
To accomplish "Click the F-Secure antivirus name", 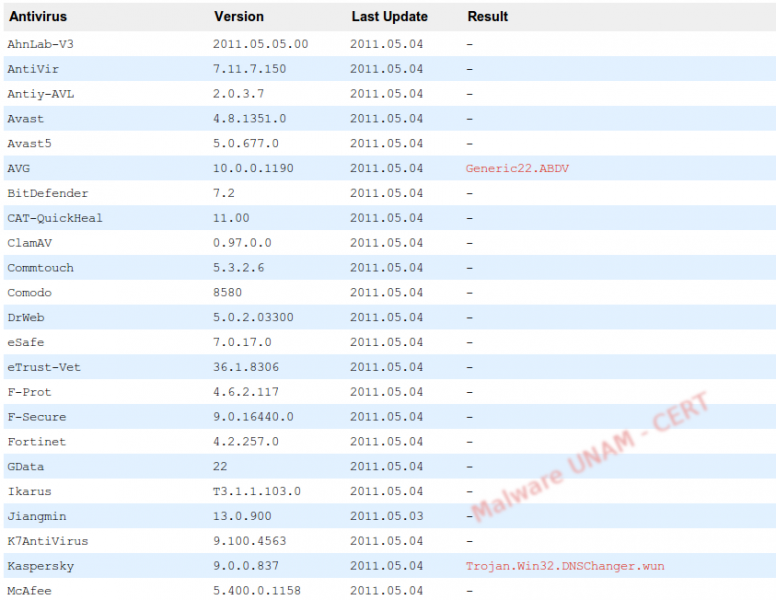I will [37, 417].
